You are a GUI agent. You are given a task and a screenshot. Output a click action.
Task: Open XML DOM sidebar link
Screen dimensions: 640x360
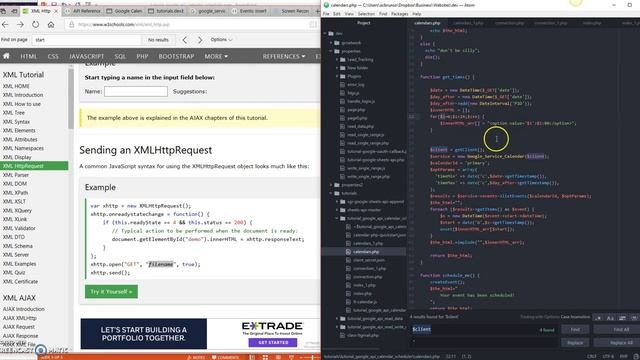(15, 184)
